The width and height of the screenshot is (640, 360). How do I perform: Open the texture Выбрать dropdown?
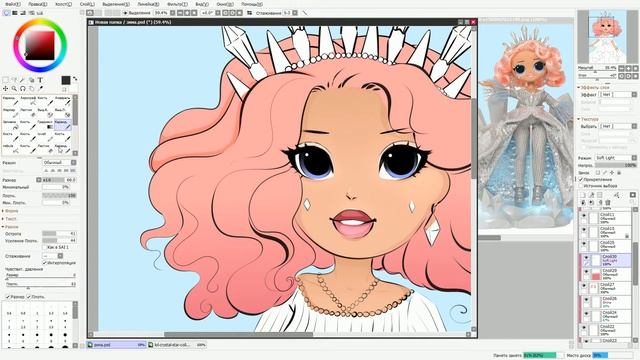[618, 127]
